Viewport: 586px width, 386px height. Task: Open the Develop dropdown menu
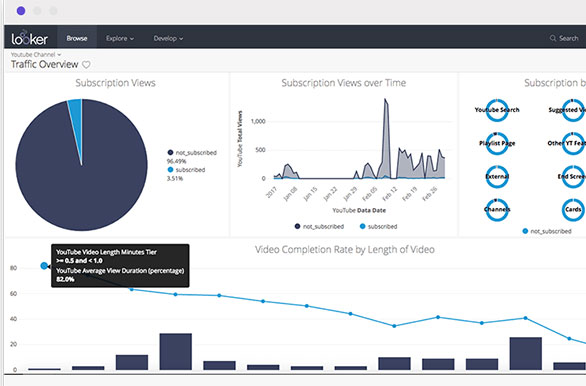[x=168, y=38]
